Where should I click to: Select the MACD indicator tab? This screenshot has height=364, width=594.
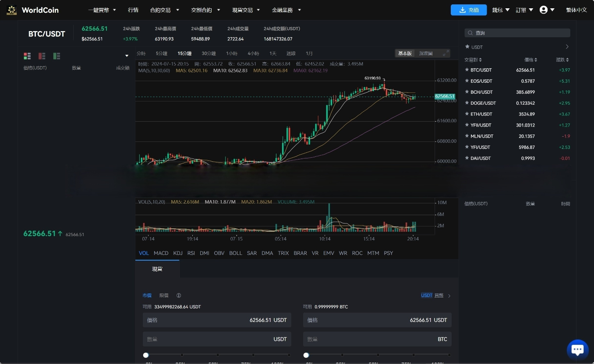point(161,253)
